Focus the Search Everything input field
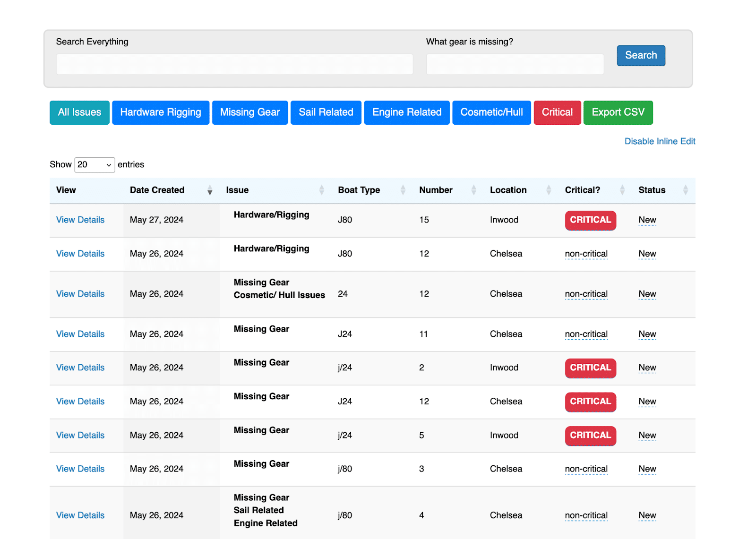Viewport: 756px width, 539px height. point(234,64)
